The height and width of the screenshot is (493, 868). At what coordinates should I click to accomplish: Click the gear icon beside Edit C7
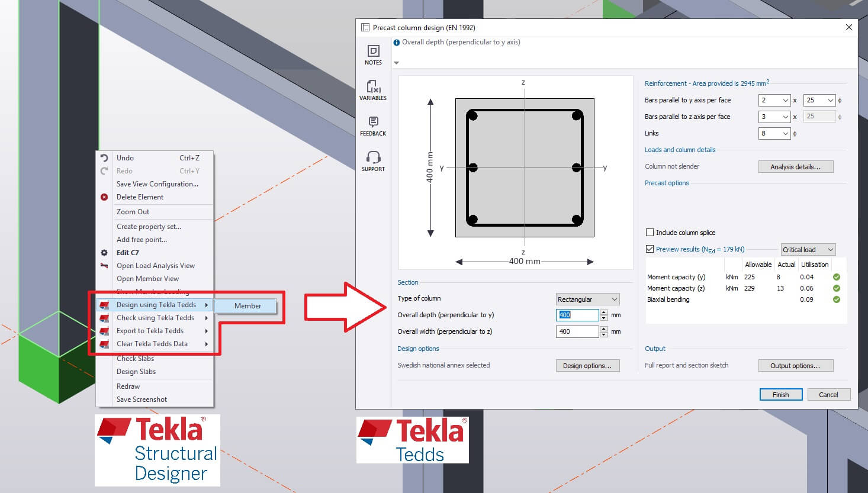click(x=104, y=253)
